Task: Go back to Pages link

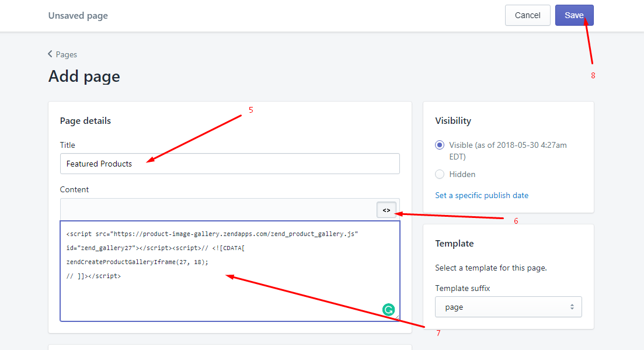Action: tap(62, 54)
